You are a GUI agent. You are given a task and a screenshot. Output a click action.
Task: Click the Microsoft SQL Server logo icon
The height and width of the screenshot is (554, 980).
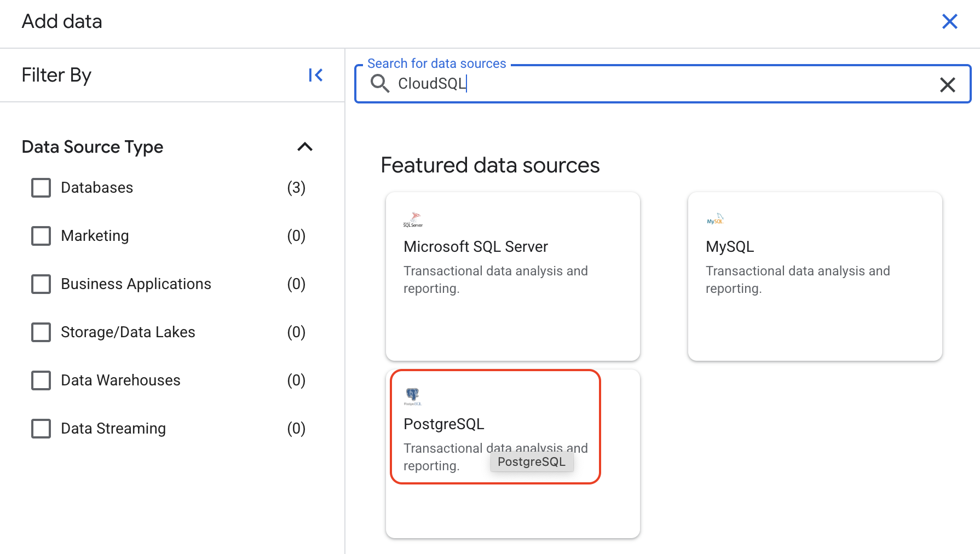coord(413,220)
